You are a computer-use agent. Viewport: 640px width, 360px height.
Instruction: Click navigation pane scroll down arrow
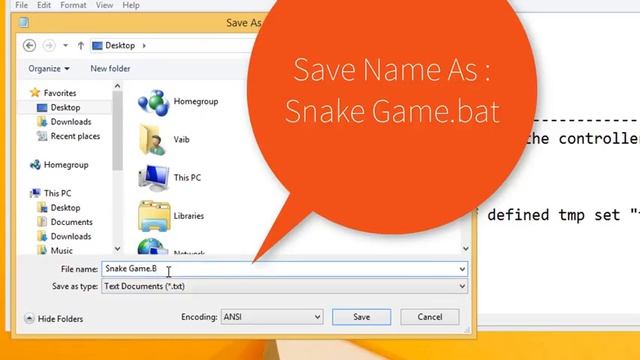click(118, 249)
